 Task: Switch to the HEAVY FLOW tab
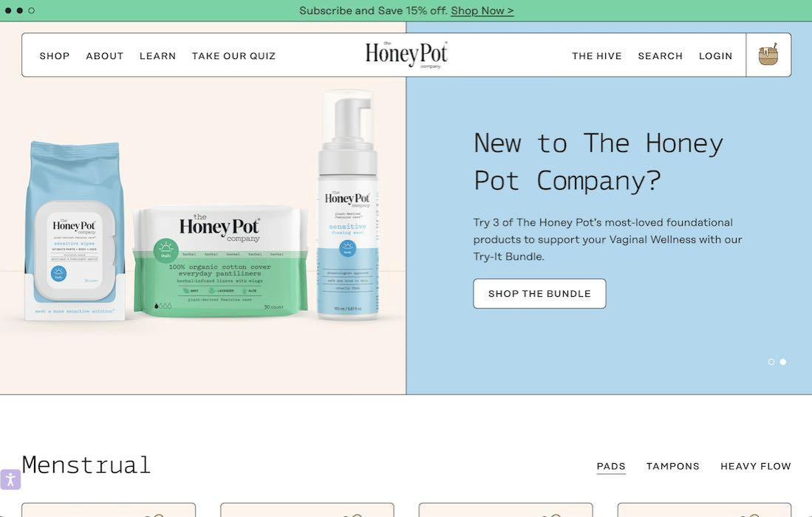pos(756,466)
